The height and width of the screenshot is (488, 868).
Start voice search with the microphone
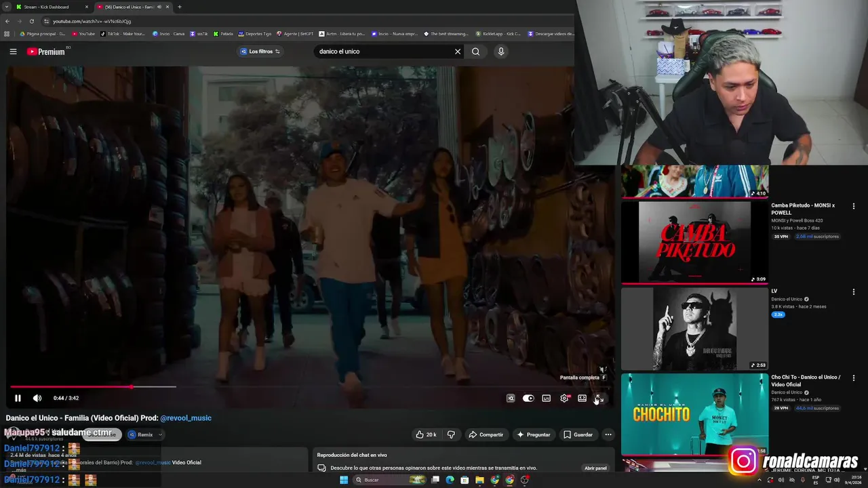click(x=501, y=52)
